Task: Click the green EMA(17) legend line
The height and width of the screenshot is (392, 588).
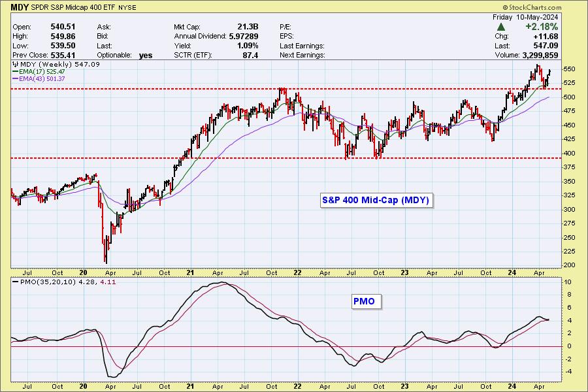Action: (x=16, y=72)
